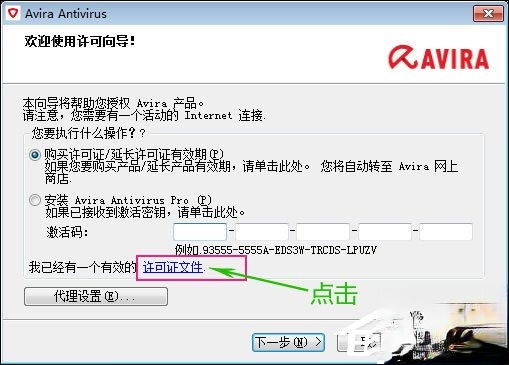Open 代理设置 (E)... button

coord(96,296)
